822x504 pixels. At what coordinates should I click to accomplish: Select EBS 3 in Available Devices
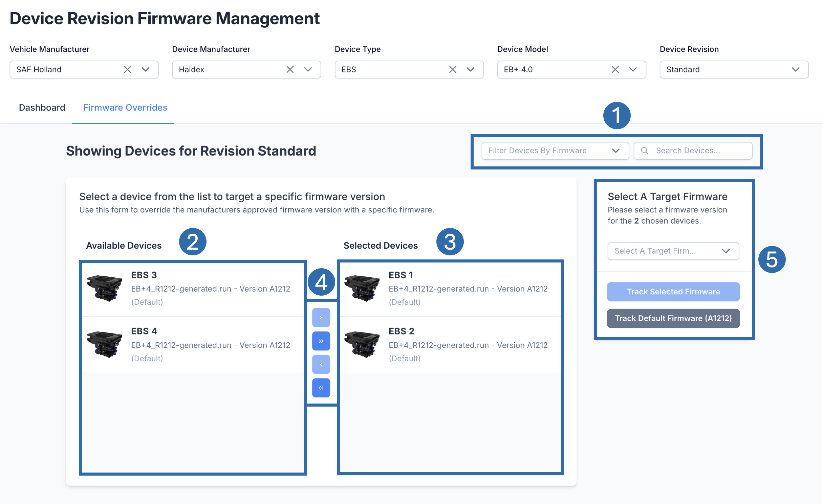[x=193, y=288]
